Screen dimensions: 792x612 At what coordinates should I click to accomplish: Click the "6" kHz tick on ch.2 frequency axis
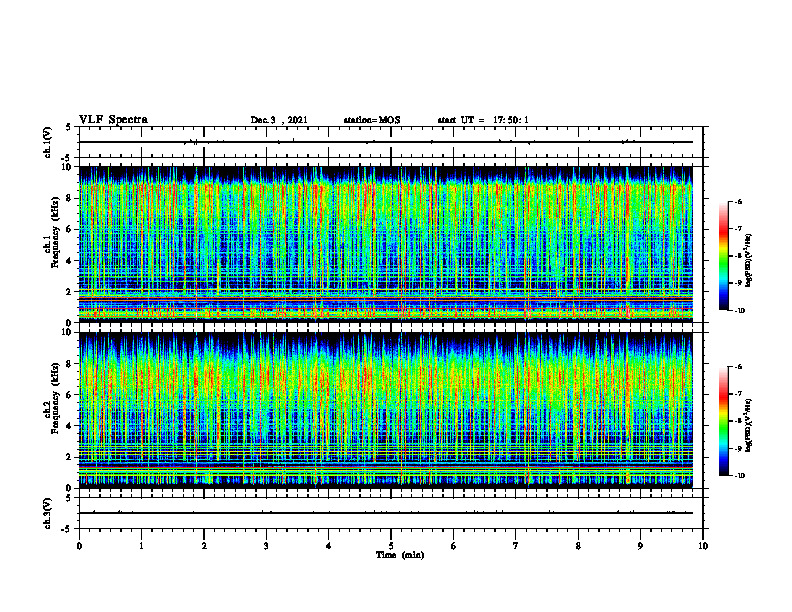point(70,395)
